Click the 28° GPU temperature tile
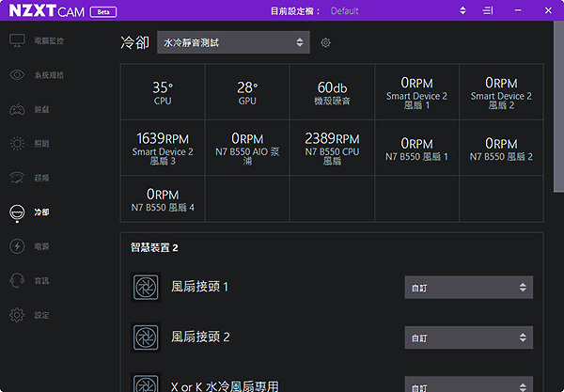This screenshot has height=392, width=564. (x=247, y=92)
